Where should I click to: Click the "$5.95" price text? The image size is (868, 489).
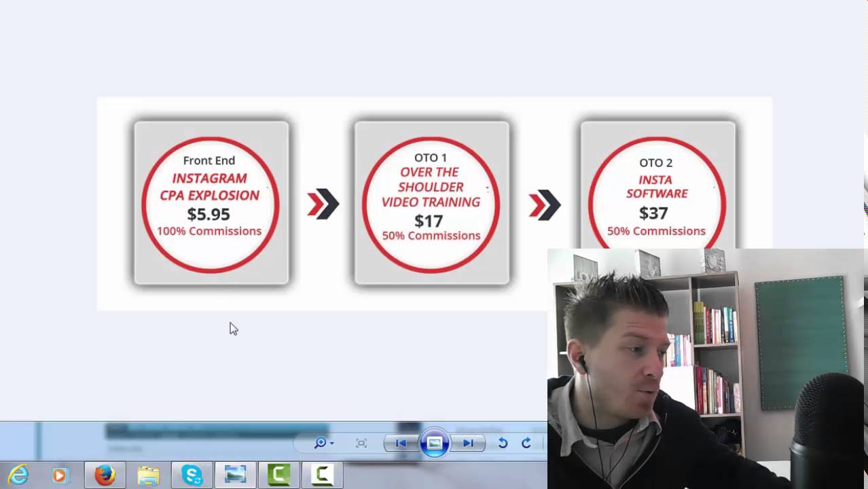(x=209, y=214)
